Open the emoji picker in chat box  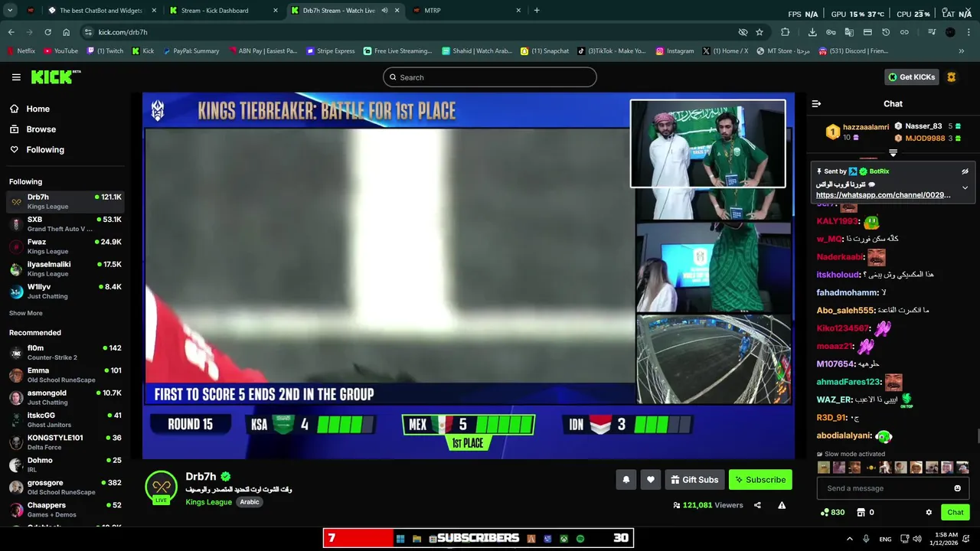[x=957, y=488]
